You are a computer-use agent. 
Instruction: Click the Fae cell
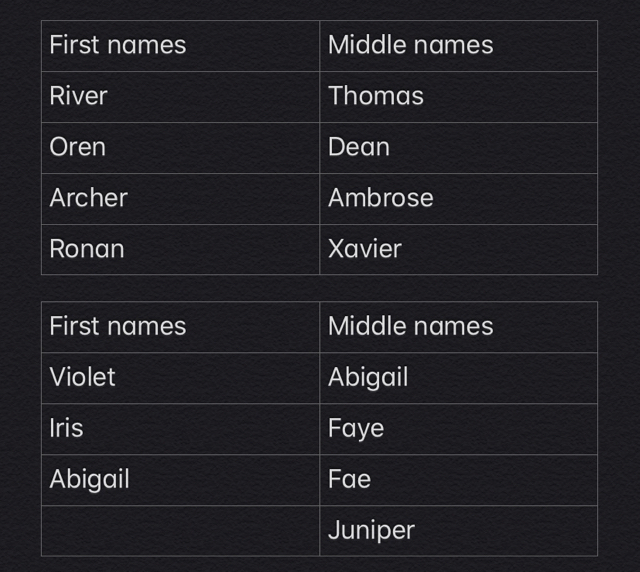point(458,480)
